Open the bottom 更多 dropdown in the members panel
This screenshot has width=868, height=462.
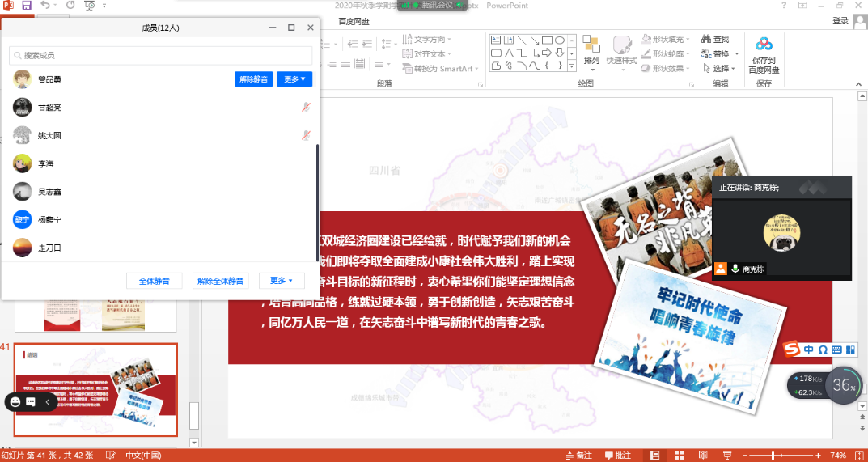(282, 281)
